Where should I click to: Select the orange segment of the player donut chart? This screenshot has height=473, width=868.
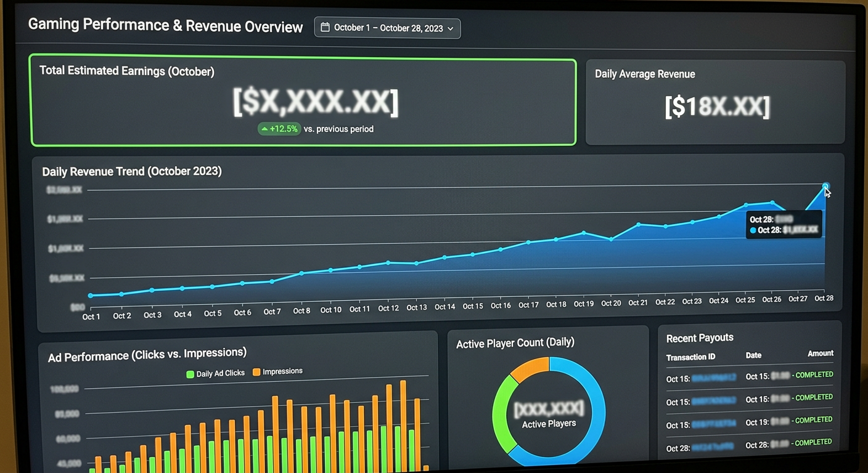coord(529,368)
